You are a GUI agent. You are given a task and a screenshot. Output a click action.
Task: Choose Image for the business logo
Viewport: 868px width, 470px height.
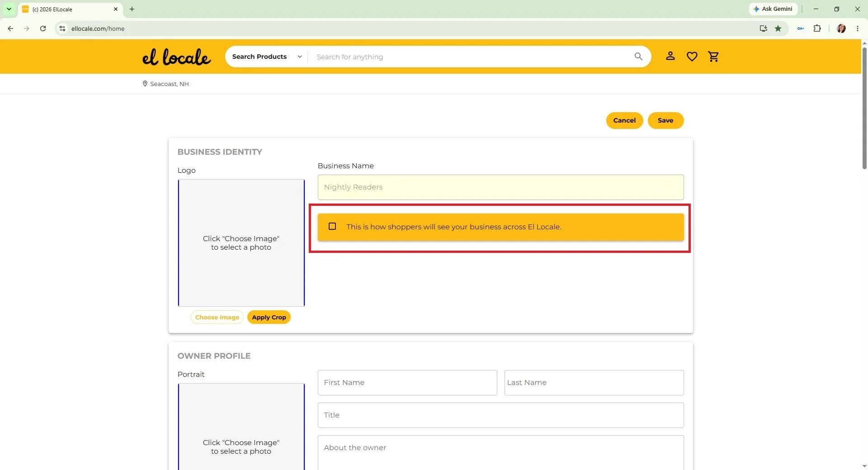(x=217, y=317)
